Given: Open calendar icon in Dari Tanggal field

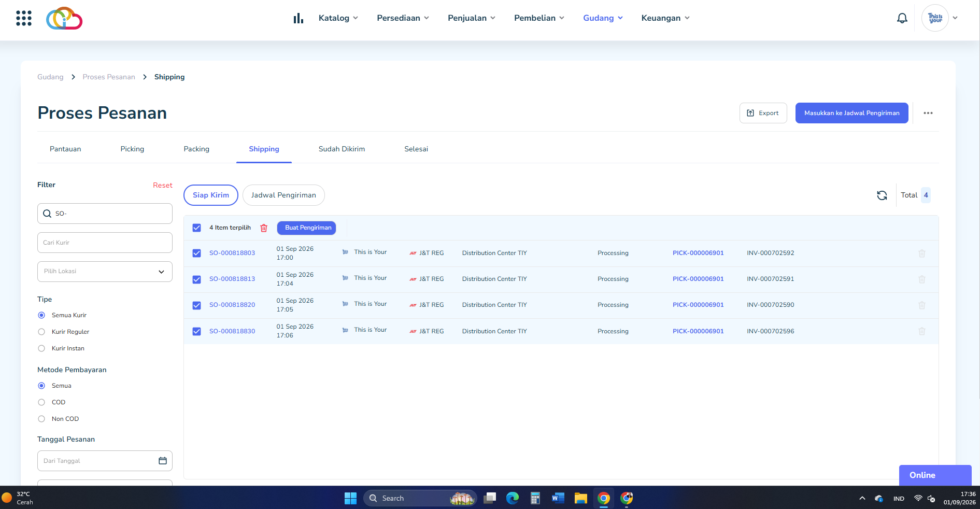Looking at the screenshot, I should 163,461.
